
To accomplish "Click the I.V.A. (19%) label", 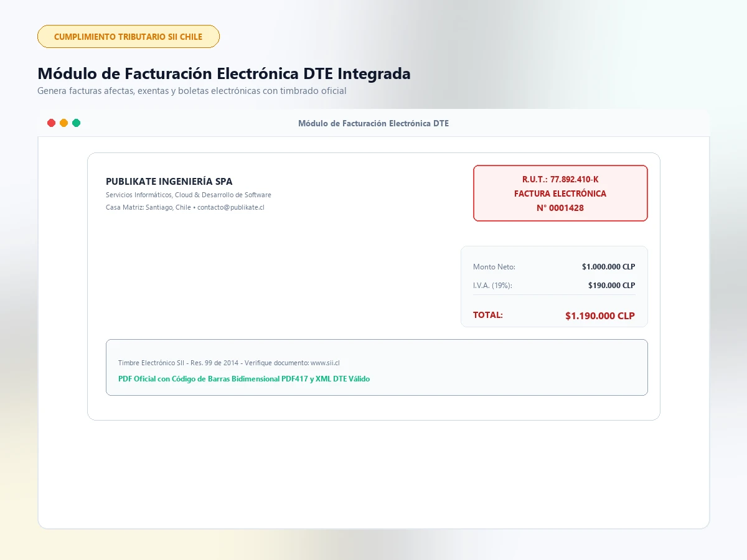I will click(492, 286).
